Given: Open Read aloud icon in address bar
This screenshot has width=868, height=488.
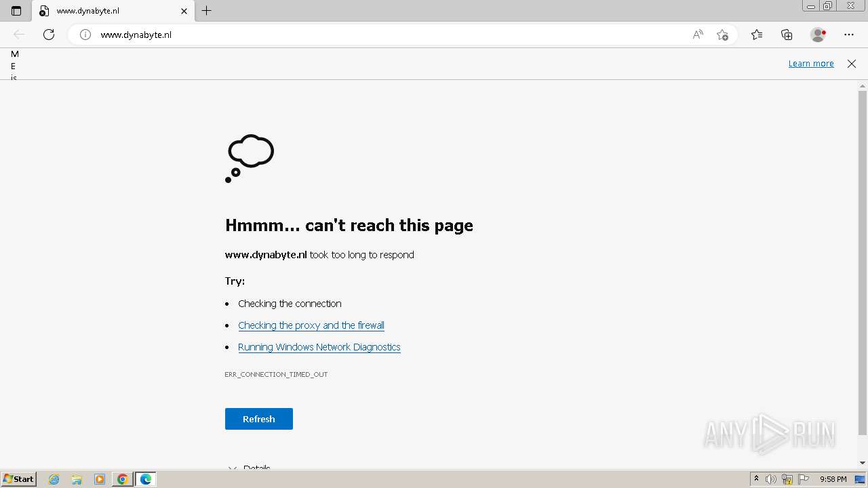Looking at the screenshot, I should point(698,35).
